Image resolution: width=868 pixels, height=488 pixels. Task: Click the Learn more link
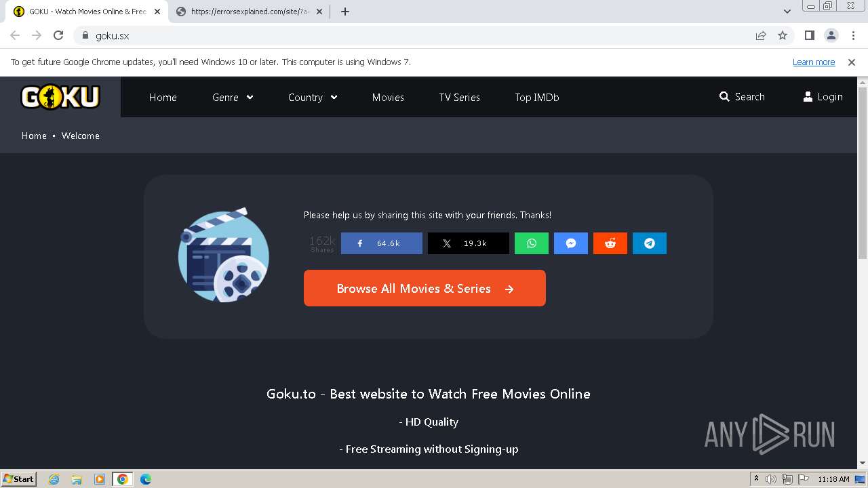[x=814, y=62]
